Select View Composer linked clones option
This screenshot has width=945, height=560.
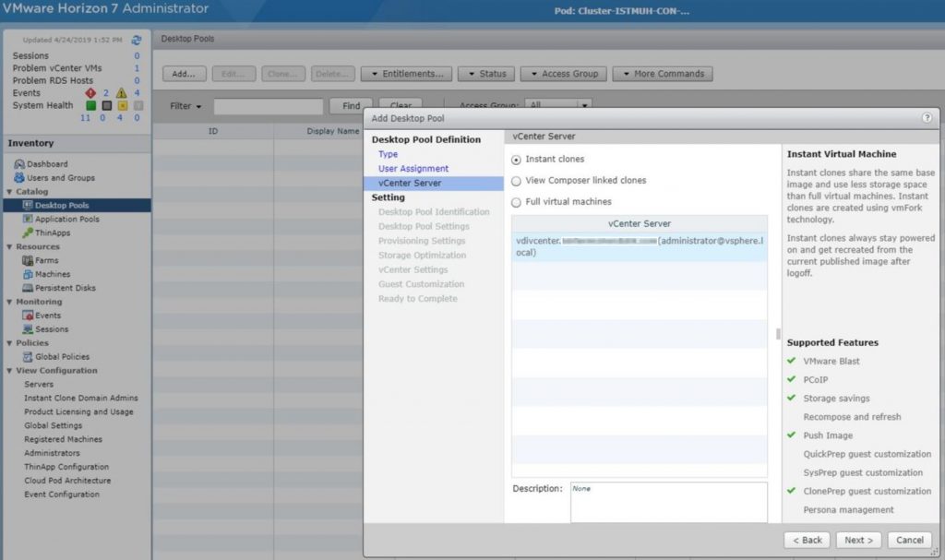(x=516, y=181)
